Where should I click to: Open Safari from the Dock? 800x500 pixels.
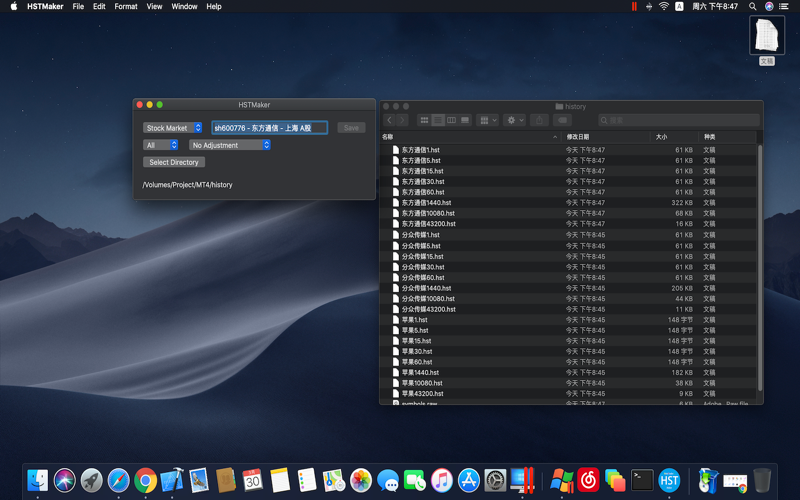click(x=118, y=481)
